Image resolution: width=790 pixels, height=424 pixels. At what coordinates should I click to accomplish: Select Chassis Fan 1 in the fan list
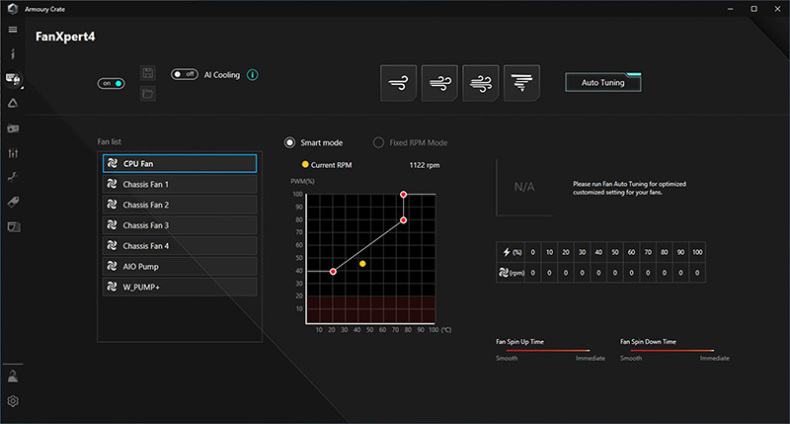pyautogui.click(x=180, y=184)
